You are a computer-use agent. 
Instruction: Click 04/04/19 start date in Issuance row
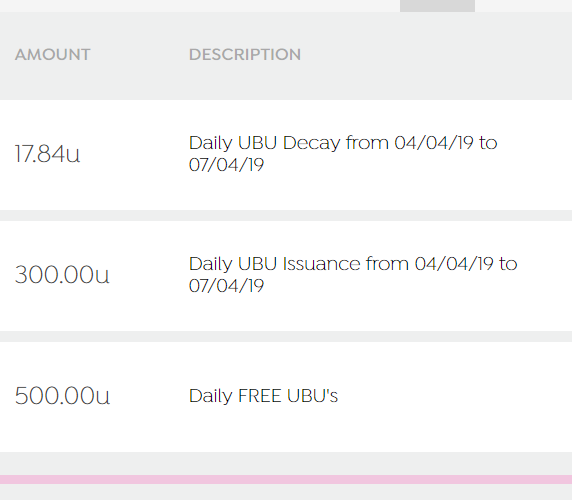pos(454,264)
